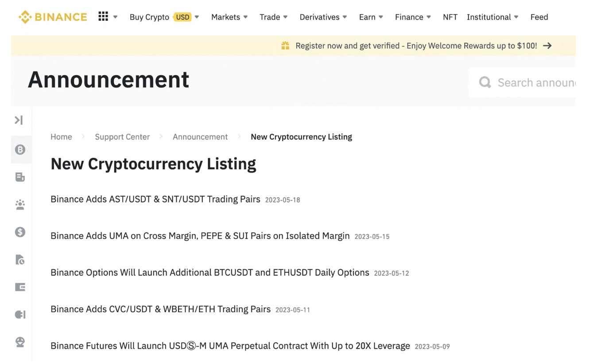Click Buy Crypto in the navbar

pyautogui.click(x=149, y=17)
